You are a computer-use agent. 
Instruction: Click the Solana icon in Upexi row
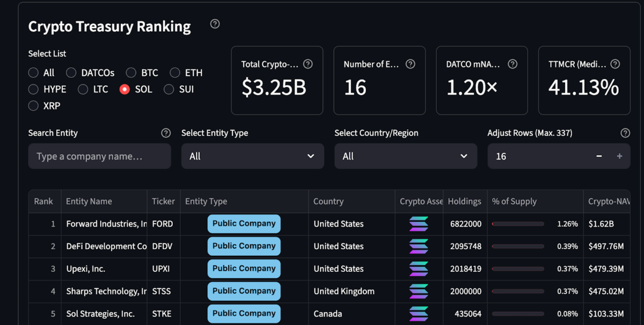click(x=419, y=269)
